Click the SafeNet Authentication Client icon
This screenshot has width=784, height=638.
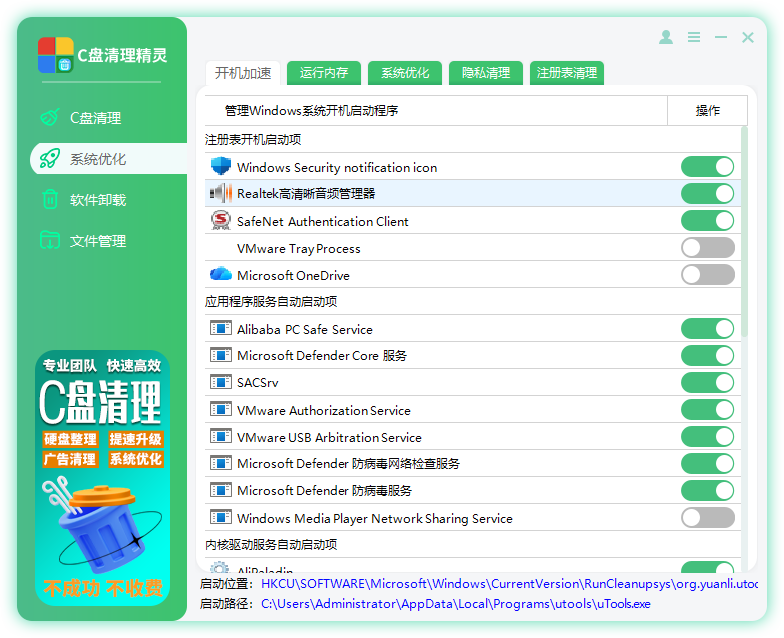pos(220,221)
